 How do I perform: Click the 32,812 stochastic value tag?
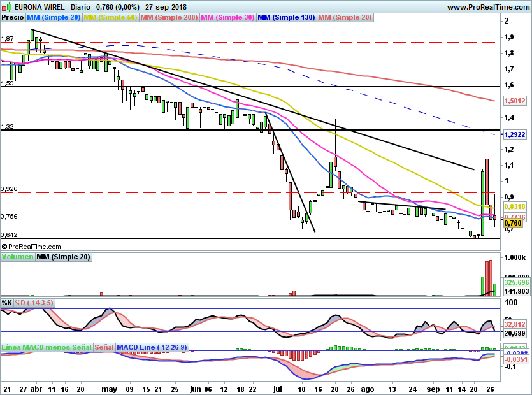click(515, 324)
